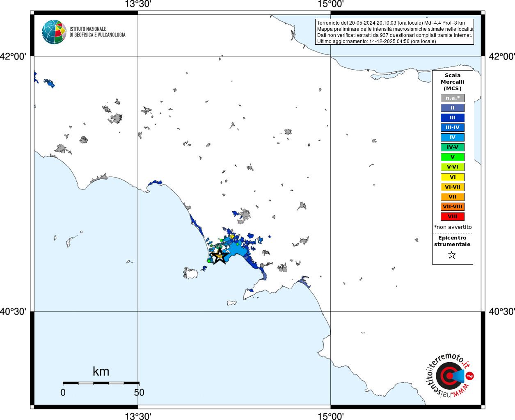Screen dimensions: 515x420
Task: Select the III-IV intensity legend swatch
Action: pos(453,128)
